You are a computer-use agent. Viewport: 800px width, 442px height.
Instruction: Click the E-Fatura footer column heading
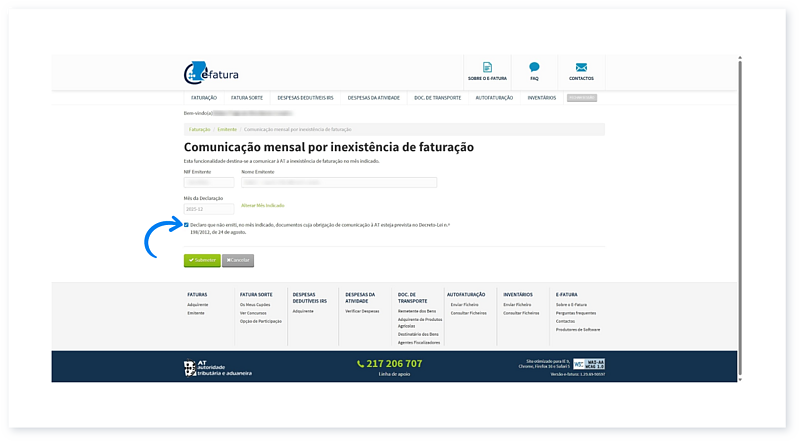pos(566,294)
